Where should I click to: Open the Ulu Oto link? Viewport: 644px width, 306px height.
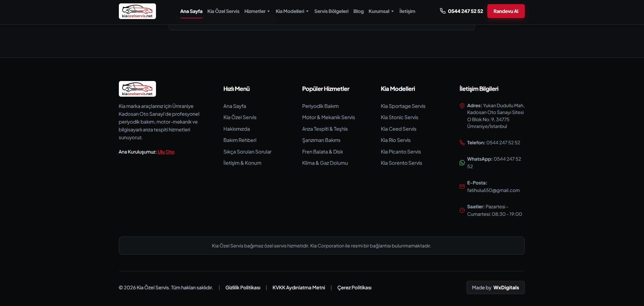[x=166, y=152]
